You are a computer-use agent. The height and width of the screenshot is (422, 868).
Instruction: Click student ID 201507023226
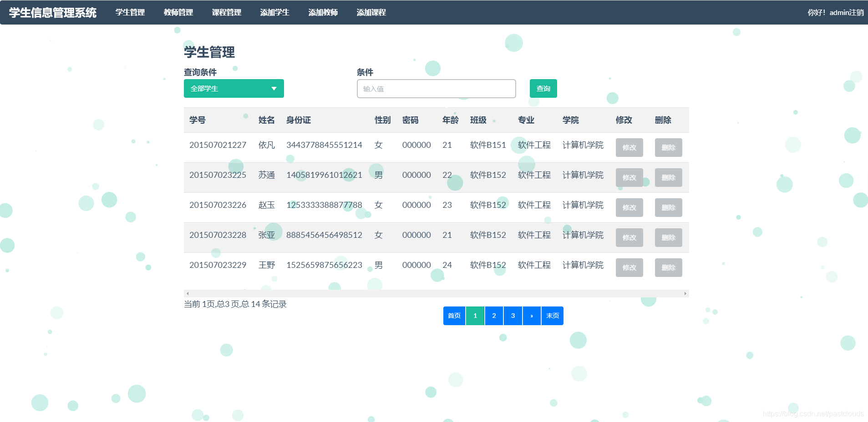coord(218,205)
